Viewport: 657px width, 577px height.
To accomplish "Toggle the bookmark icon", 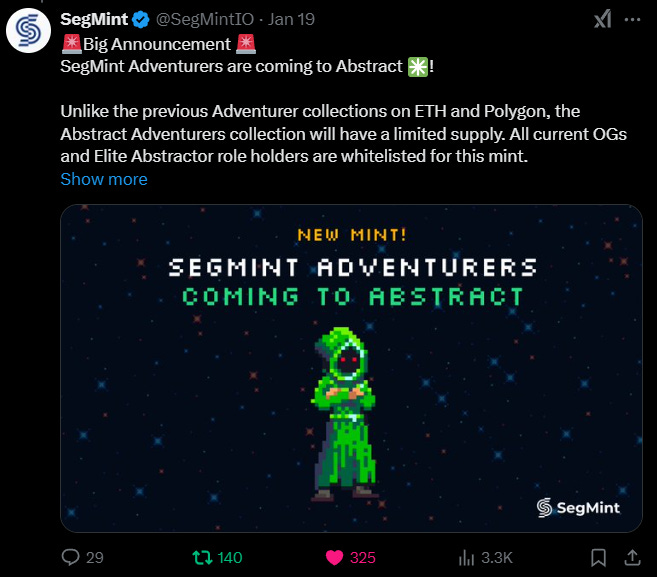I will tap(598, 558).
